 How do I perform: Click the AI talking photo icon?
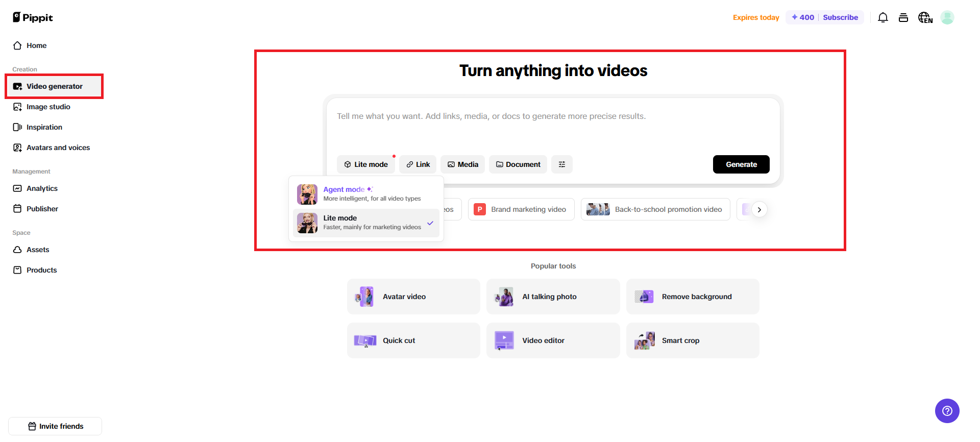pyautogui.click(x=504, y=297)
